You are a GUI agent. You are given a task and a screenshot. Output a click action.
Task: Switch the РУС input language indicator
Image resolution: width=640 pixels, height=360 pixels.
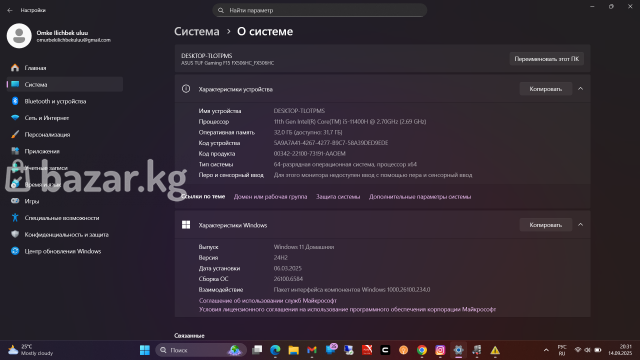click(x=562, y=350)
